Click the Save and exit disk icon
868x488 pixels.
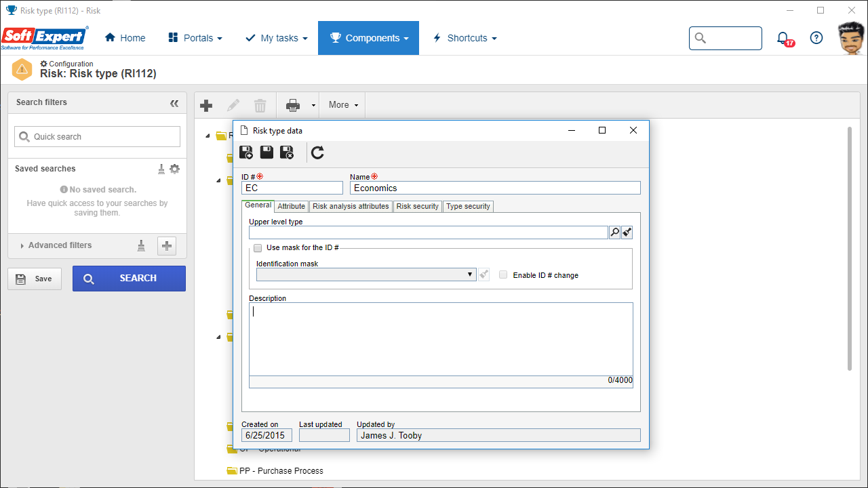287,152
